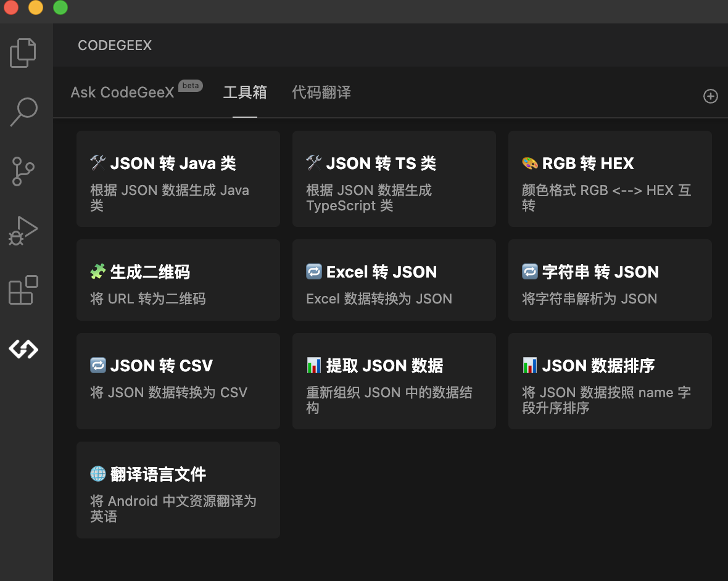Launch the 生成二维码 tool
Image resolution: width=728 pixels, height=581 pixels.
(178, 280)
